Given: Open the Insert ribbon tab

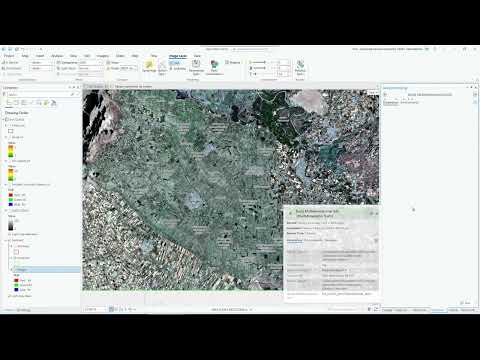Looking at the screenshot, I should click(40, 56).
